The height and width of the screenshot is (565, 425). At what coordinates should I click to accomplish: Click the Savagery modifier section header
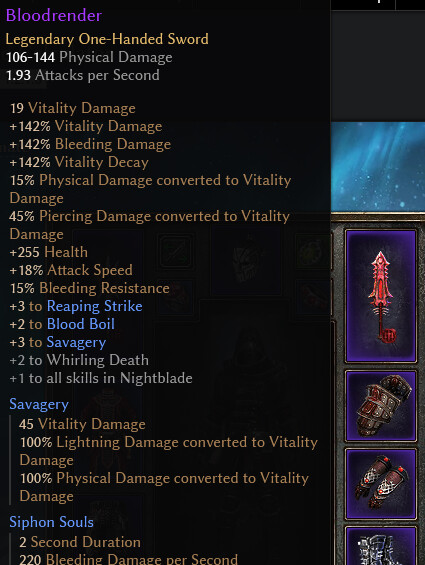(x=39, y=404)
